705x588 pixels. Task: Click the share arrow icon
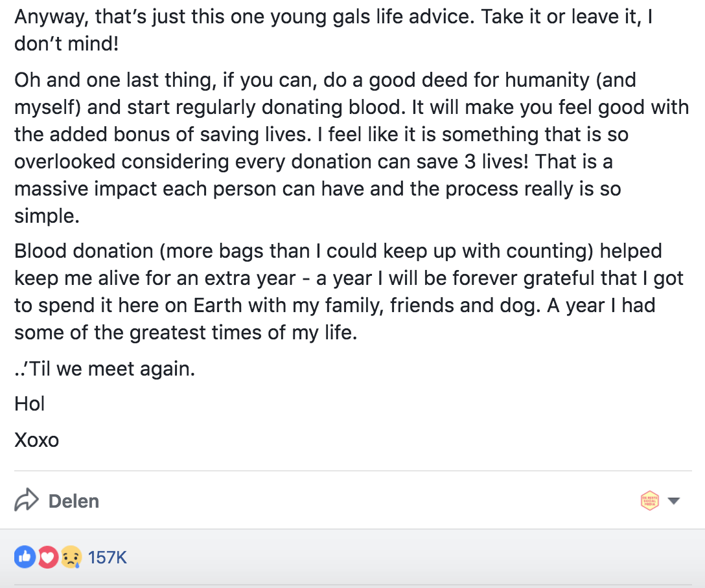[27, 501]
